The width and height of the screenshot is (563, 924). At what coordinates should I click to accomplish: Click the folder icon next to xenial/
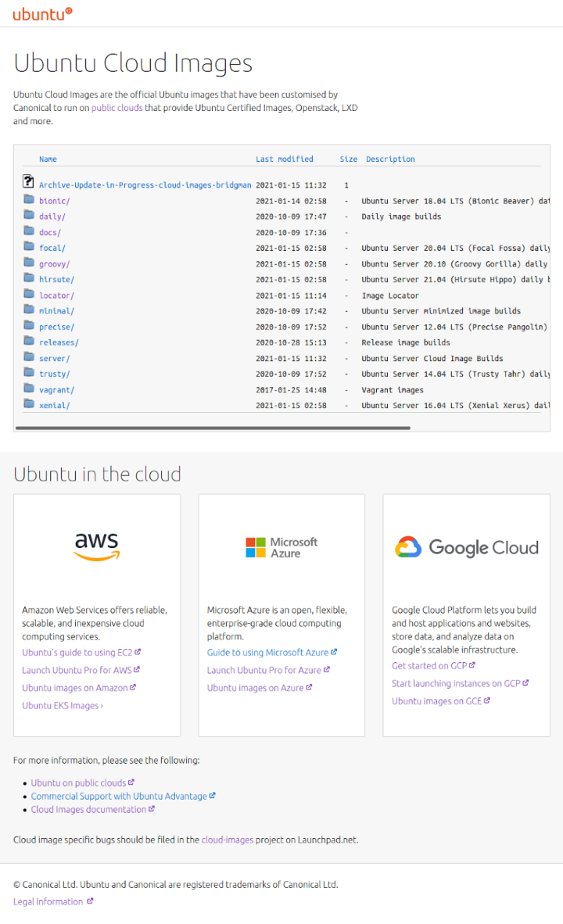(29, 403)
